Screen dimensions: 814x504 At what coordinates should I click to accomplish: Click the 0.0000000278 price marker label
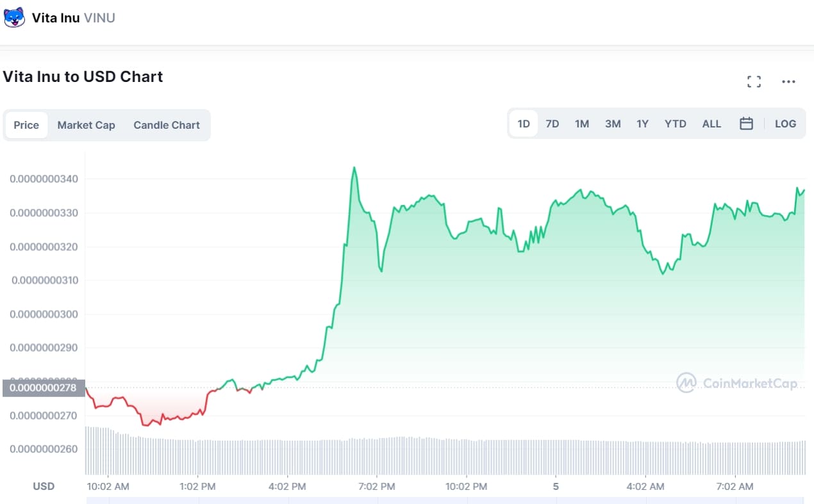coord(44,387)
